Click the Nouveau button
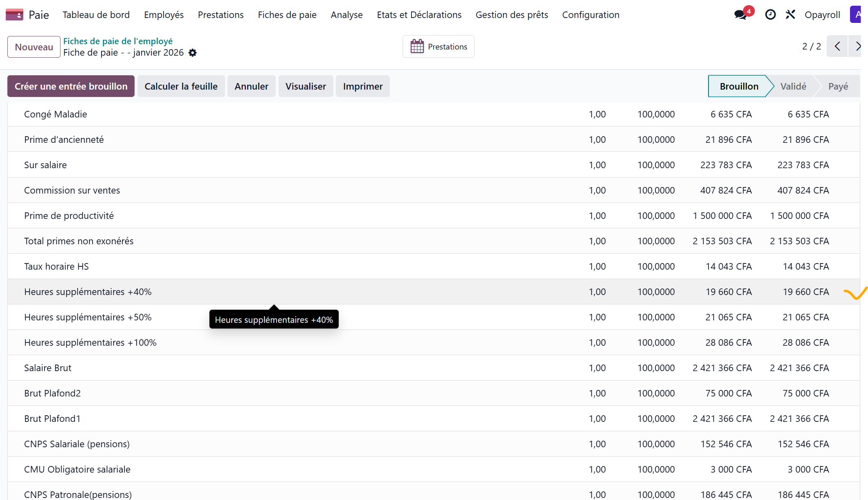 [x=34, y=47]
